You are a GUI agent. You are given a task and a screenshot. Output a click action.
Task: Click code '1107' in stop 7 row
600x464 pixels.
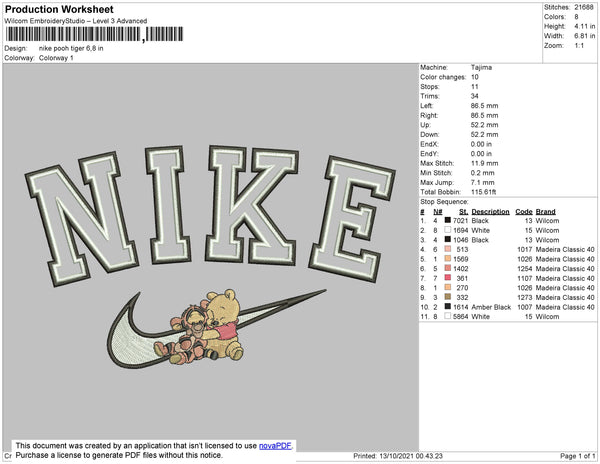click(x=525, y=278)
